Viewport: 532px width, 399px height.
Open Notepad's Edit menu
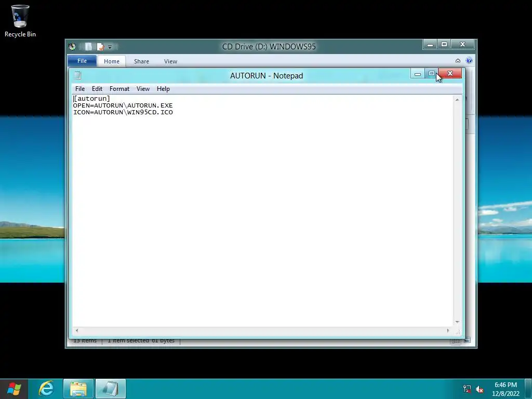(97, 88)
